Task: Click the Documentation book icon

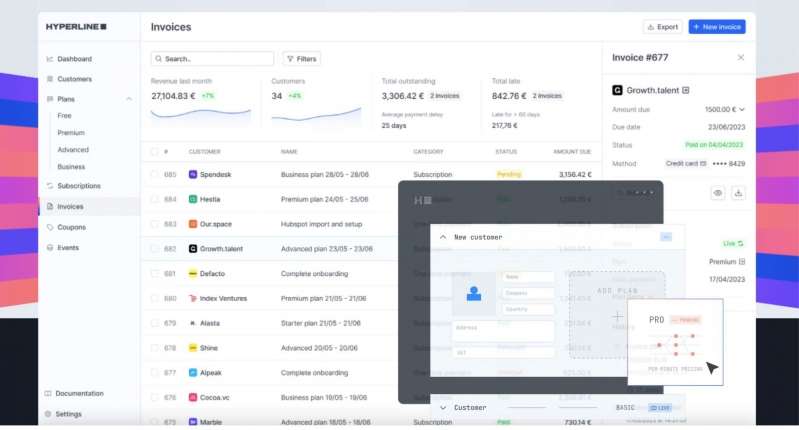Action: click(48, 393)
